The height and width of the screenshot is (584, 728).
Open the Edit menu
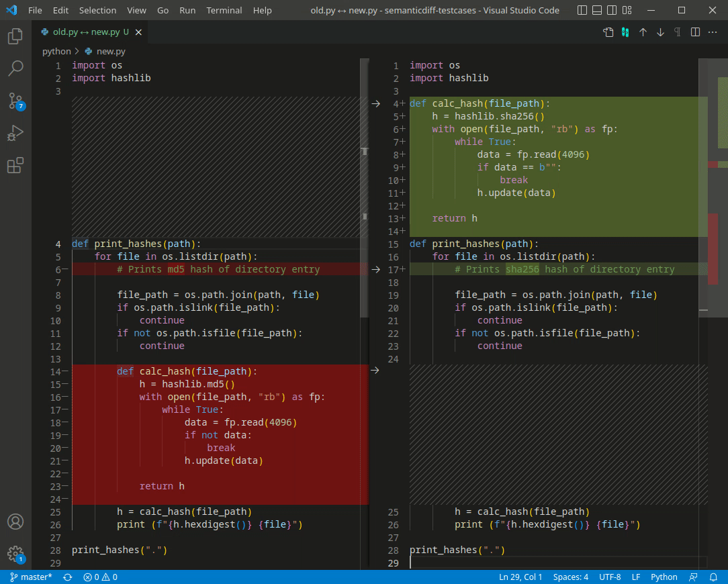click(x=60, y=10)
